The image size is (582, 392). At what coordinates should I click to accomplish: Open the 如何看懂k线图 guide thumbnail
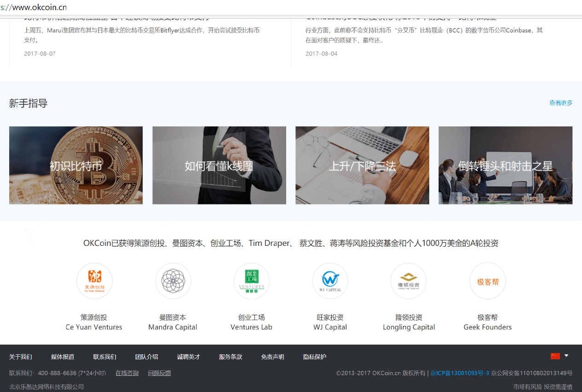pyautogui.click(x=219, y=165)
